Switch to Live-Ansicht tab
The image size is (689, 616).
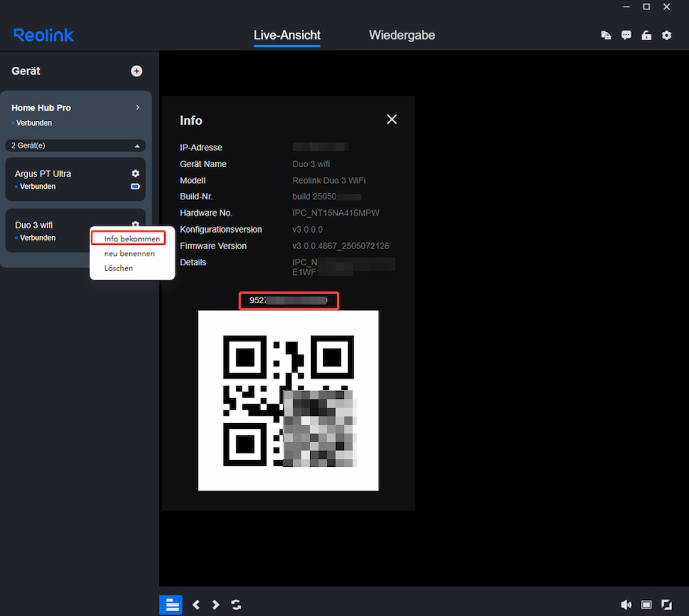pos(287,35)
